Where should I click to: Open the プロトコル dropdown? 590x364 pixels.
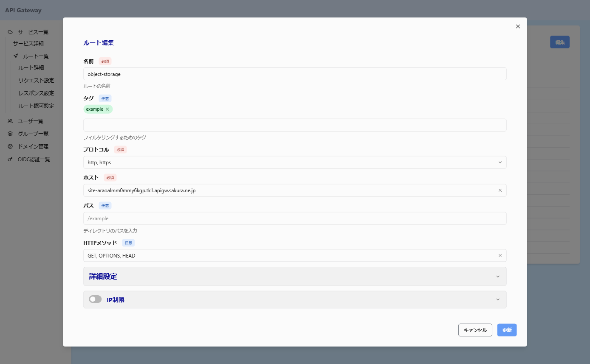click(x=295, y=162)
